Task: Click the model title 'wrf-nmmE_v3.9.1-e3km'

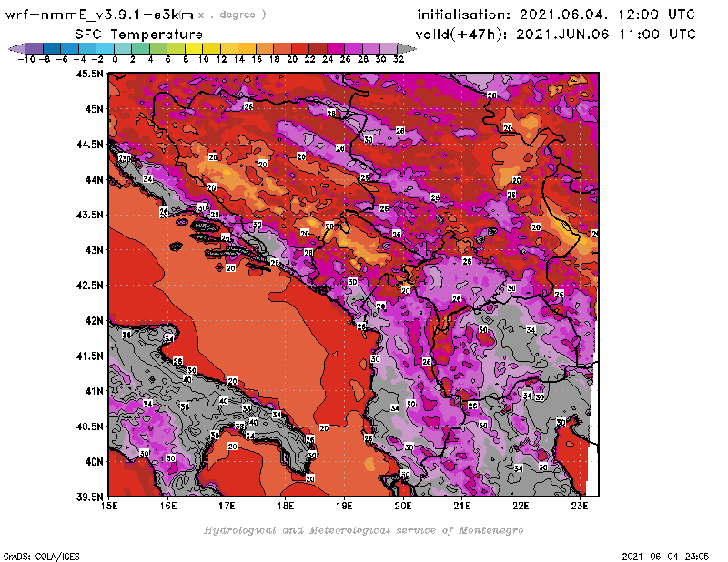Action: tap(99, 15)
